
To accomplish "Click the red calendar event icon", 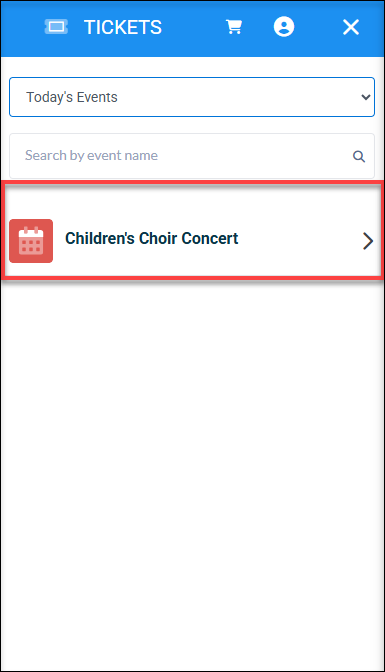I will click(x=31, y=241).
